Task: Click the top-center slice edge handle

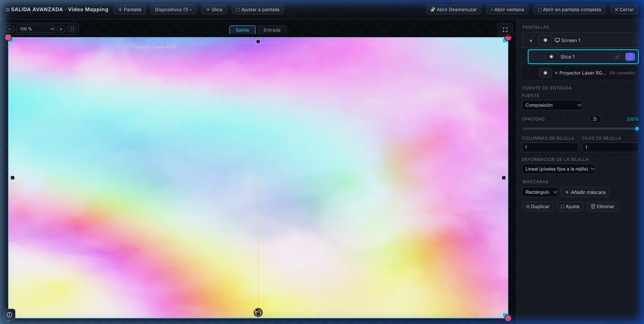Action: (258, 41)
